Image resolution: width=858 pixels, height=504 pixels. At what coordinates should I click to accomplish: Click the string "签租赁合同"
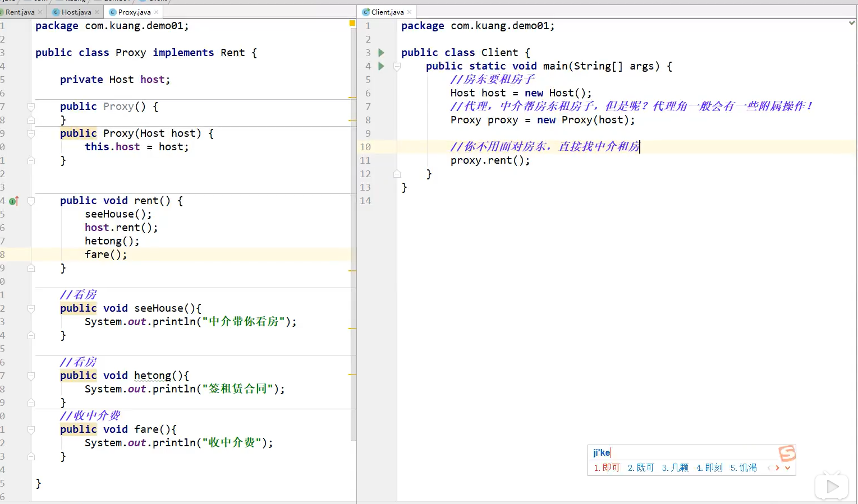(x=237, y=389)
